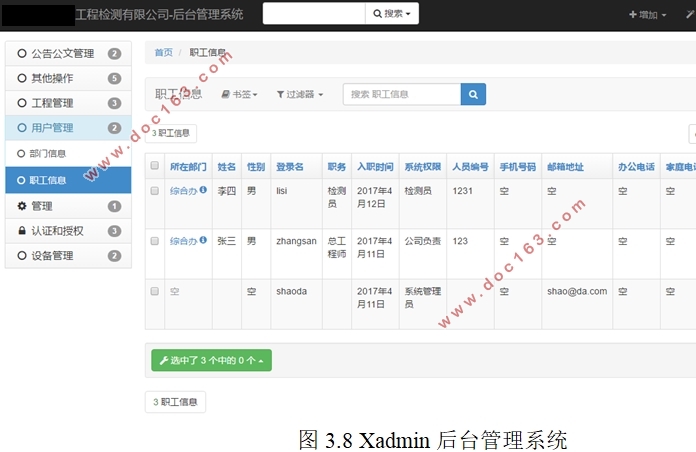Click the site title 后台管理系统
The width and height of the screenshot is (696, 452).
159,14
